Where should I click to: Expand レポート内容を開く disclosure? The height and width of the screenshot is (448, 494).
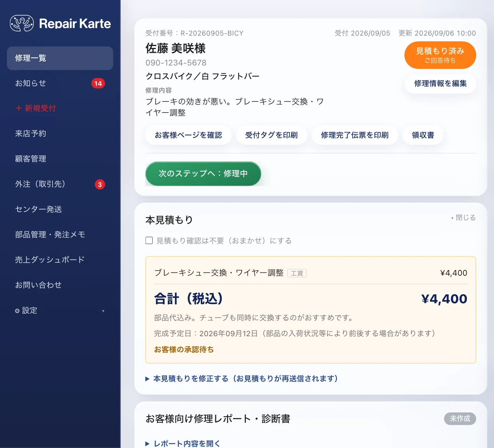183,443
